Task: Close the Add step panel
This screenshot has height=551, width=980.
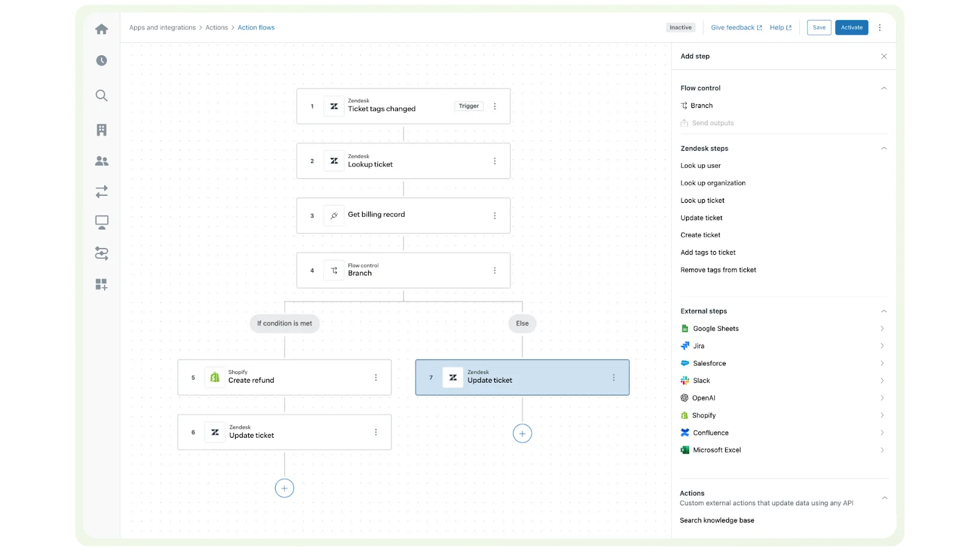Action: (x=884, y=56)
